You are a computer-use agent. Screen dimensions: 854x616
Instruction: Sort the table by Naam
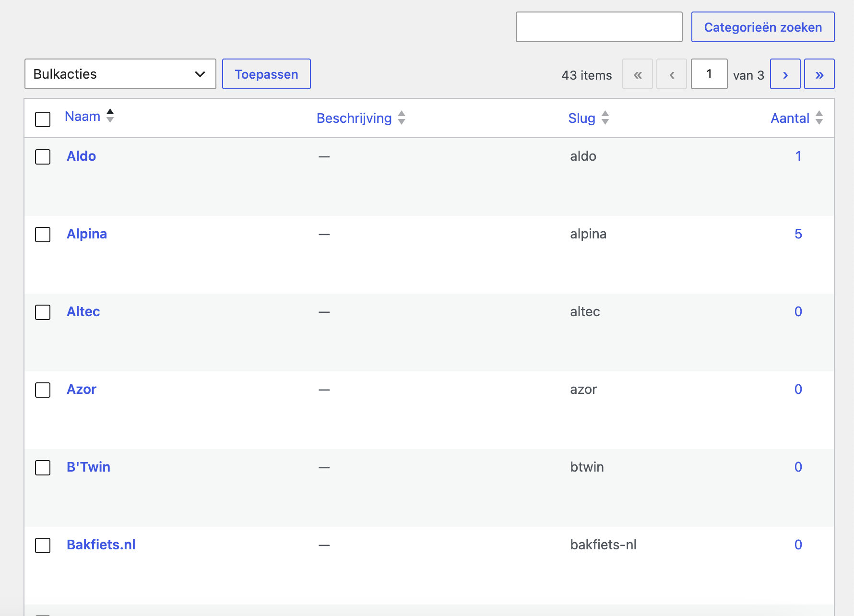pos(83,117)
